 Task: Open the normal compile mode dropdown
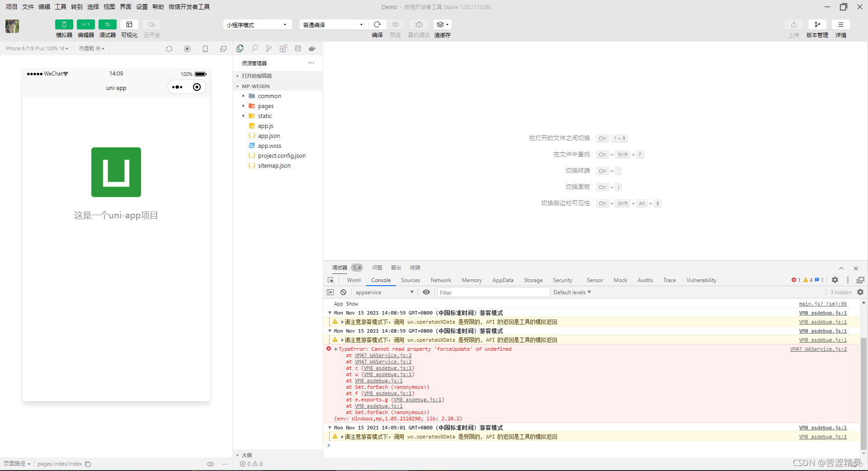pos(334,24)
